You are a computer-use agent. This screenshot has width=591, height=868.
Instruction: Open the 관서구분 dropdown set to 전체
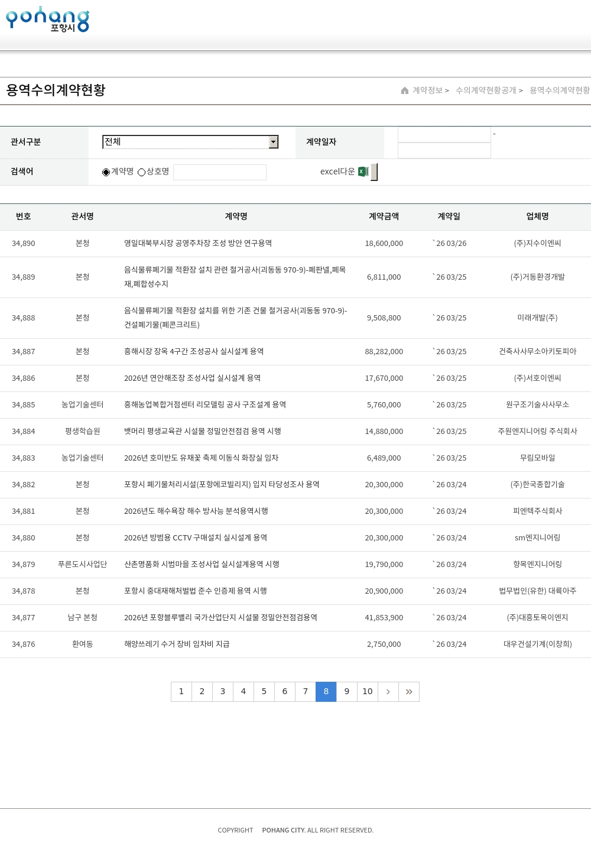pos(186,142)
